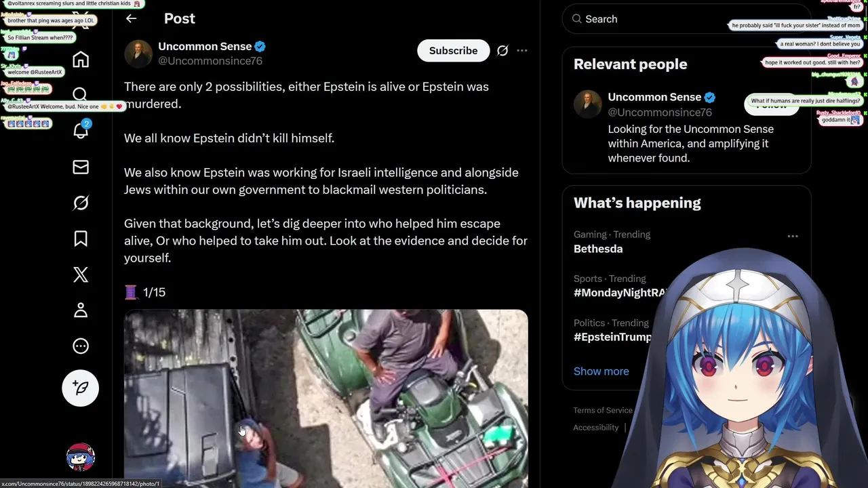
Task: Go back using the Post arrow
Action: (x=132, y=19)
